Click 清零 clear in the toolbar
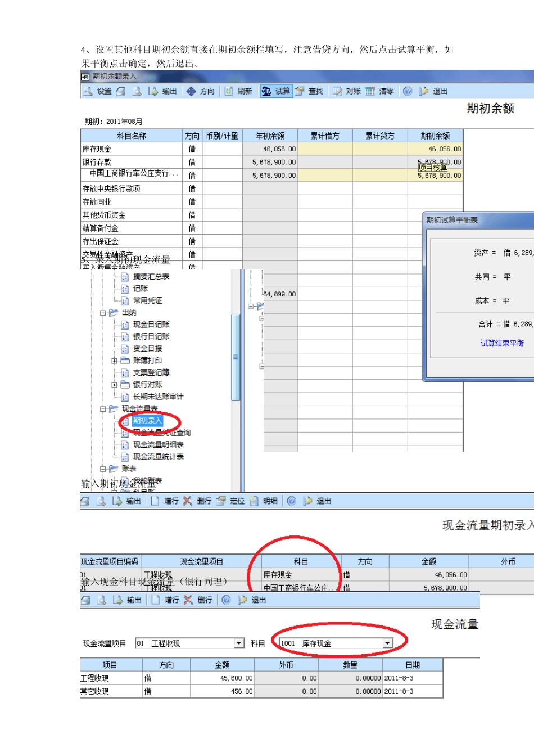Screen dimensions: 534x756 [379, 91]
